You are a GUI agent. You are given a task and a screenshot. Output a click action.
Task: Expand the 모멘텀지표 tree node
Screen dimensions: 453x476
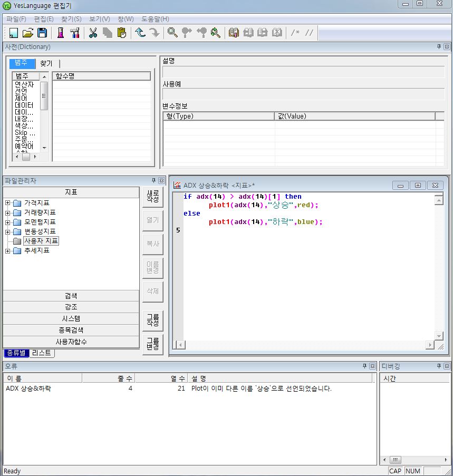click(x=8, y=222)
